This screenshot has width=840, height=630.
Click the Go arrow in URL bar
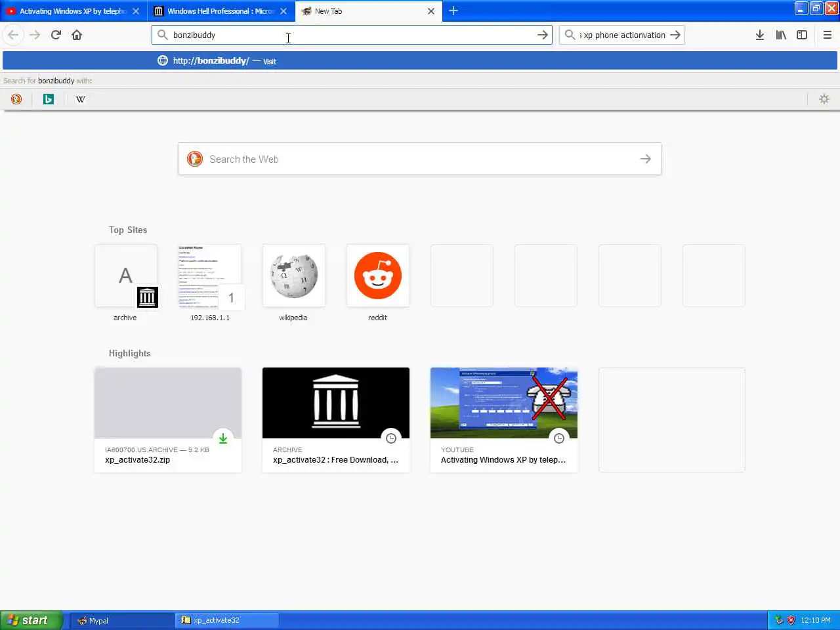point(542,35)
